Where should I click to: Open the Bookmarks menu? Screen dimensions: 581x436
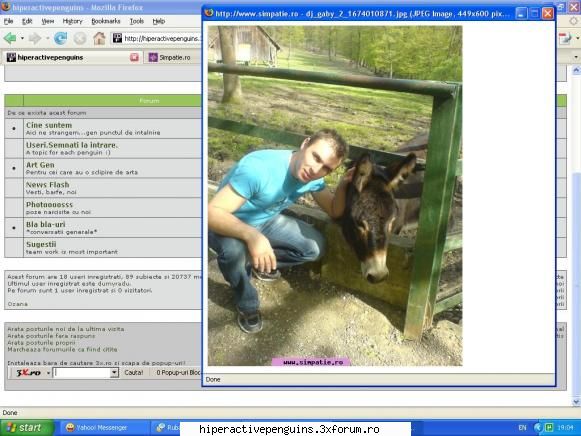click(x=106, y=21)
